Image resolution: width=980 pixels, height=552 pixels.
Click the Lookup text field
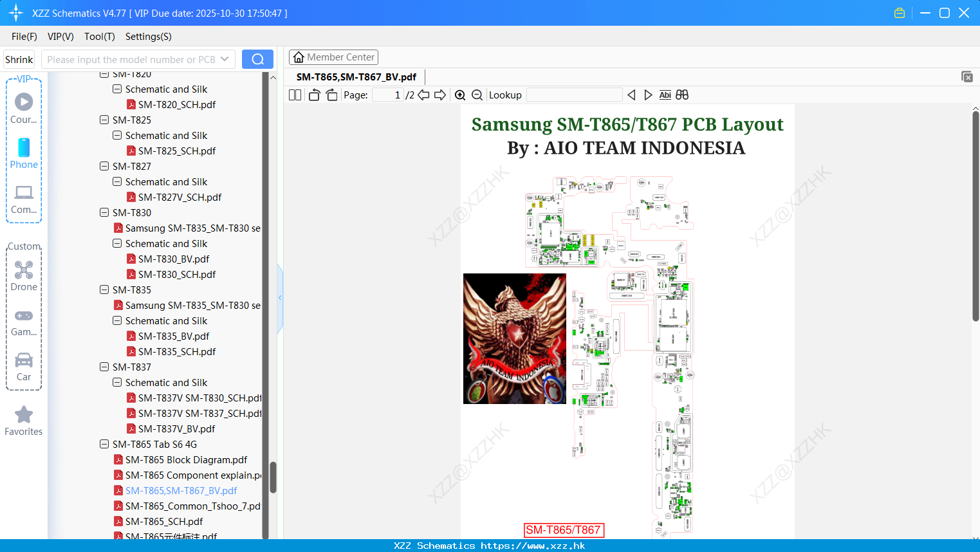click(575, 95)
